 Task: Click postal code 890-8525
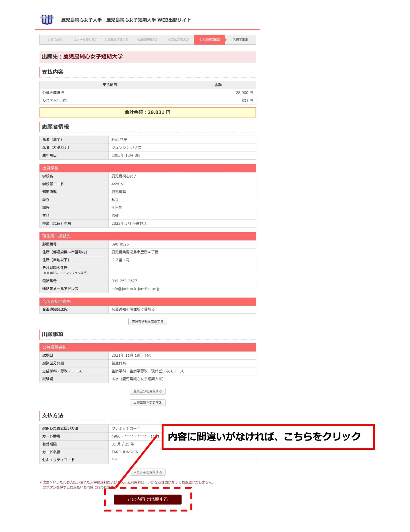pyautogui.click(x=120, y=244)
